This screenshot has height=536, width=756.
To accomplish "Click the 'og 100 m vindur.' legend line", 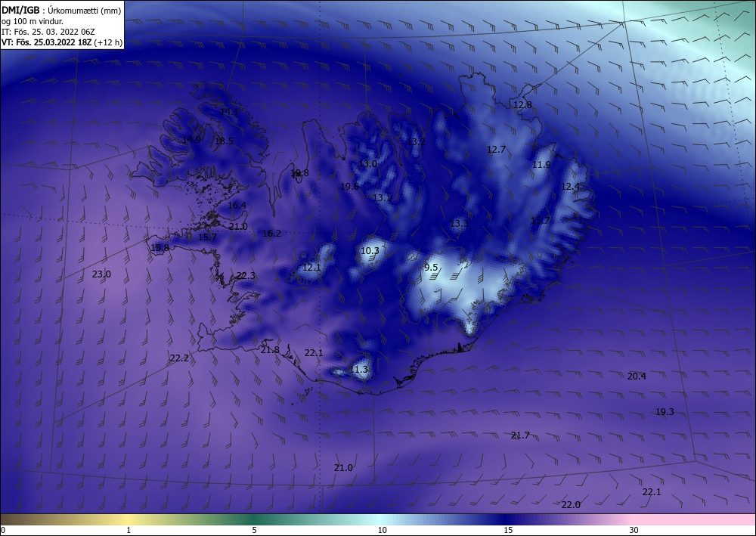I will coord(33,21).
